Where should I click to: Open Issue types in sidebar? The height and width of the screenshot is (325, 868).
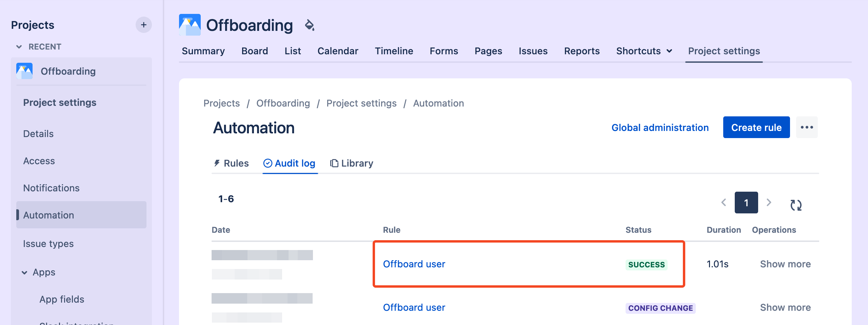(x=48, y=244)
